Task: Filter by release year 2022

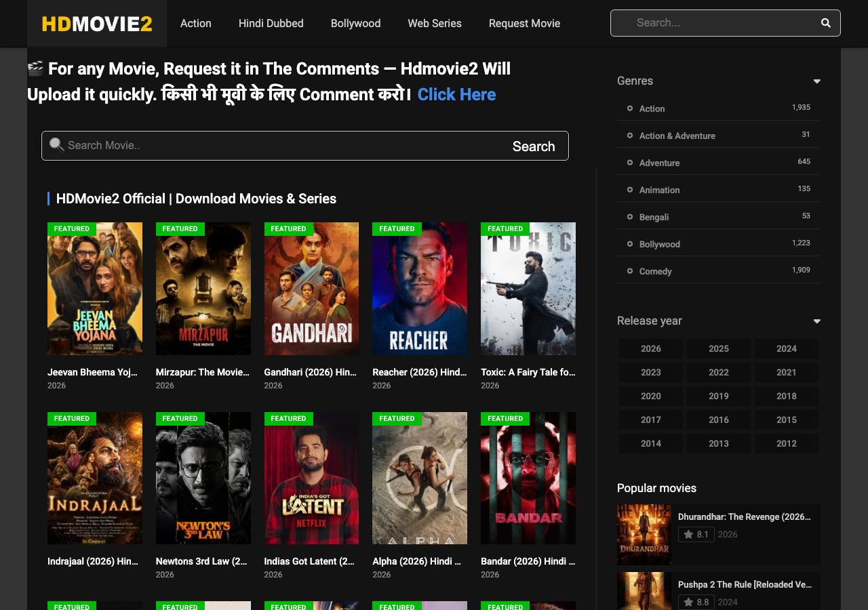Action: 719,372
